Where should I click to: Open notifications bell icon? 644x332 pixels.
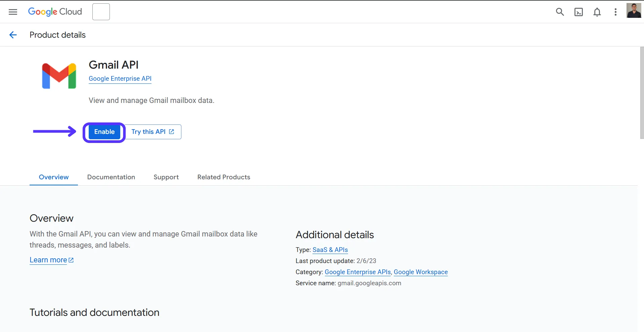597,12
